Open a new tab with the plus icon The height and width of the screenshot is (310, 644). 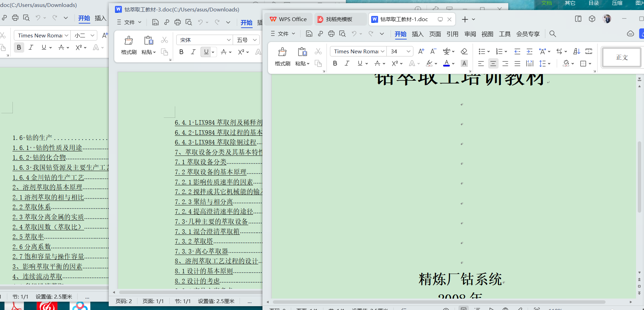click(x=465, y=19)
